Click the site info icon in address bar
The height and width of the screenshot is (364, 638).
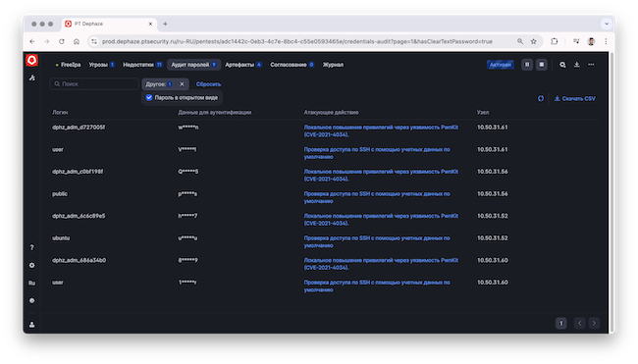[94, 41]
